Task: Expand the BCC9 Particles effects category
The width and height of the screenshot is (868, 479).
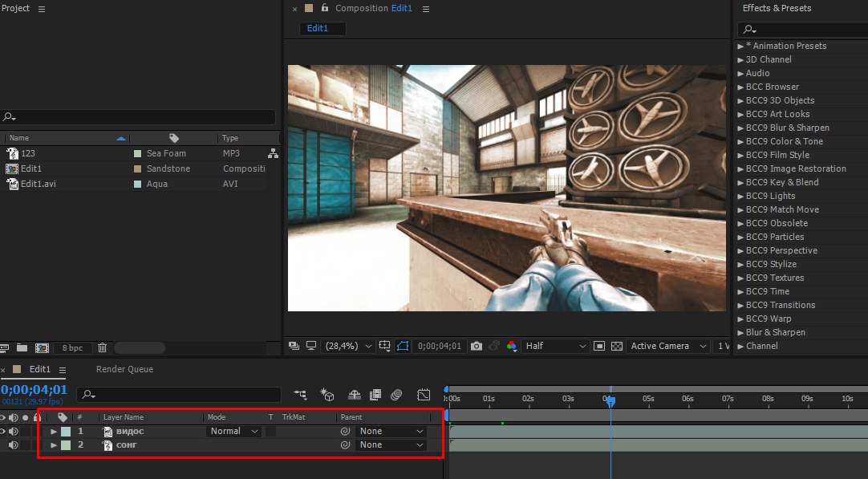Action: (x=740, y=237)
